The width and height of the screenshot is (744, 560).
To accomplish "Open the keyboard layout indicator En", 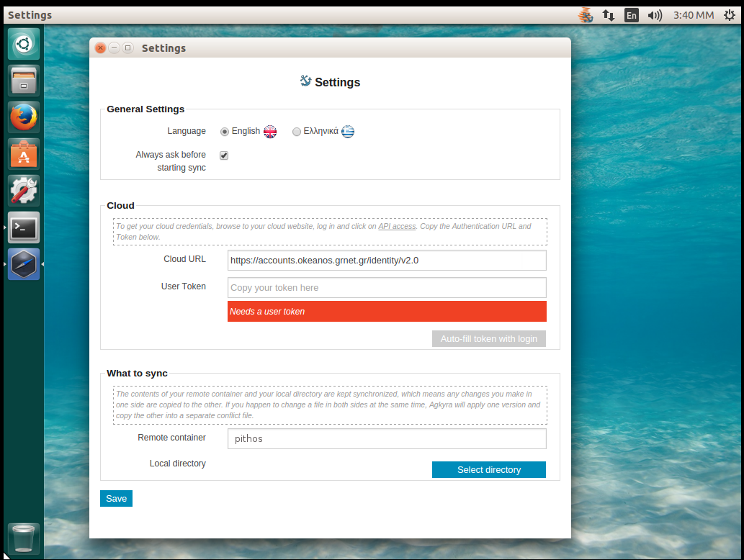I will [x=631, y=14].
